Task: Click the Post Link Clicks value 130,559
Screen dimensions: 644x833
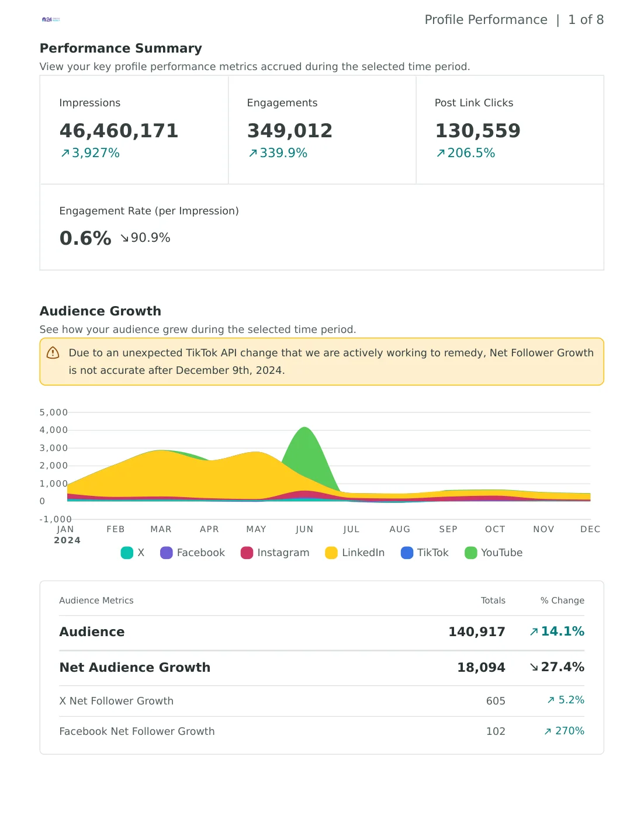Action: click(477, 131)
